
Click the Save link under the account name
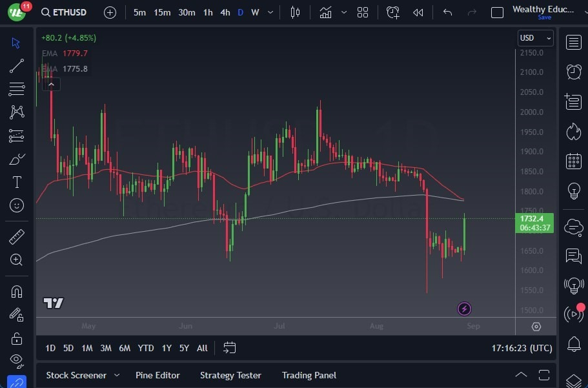pyautogui.click(x=545, y=17)
